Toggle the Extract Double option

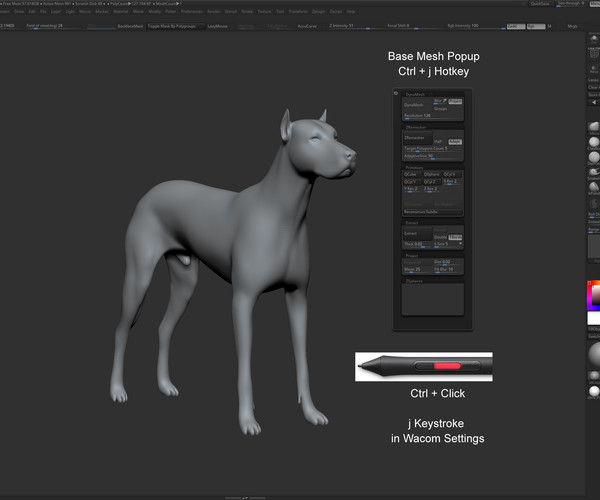pyautogui.click(x=440, y=237)
